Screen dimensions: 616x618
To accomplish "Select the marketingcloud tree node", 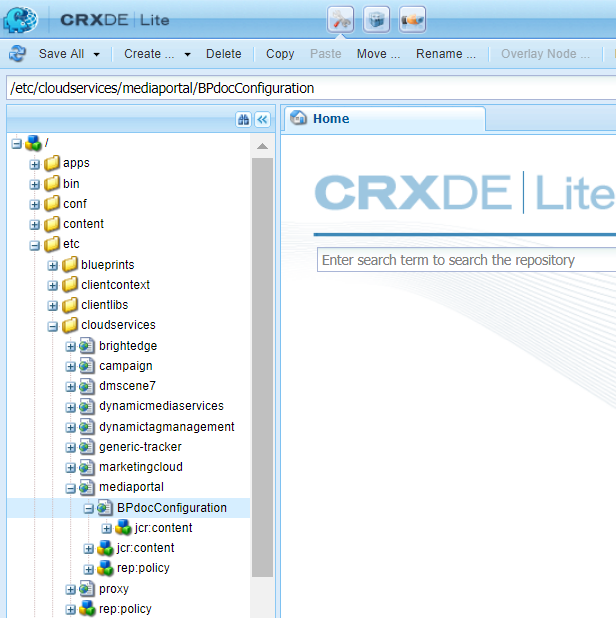I will pos(141,467).
